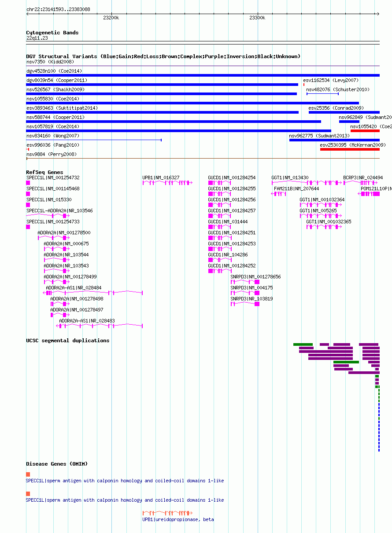Open variant dgv4528n100 (Coe2014)
The width and height of the screenshot is (392, 533).
pos(54,71)
